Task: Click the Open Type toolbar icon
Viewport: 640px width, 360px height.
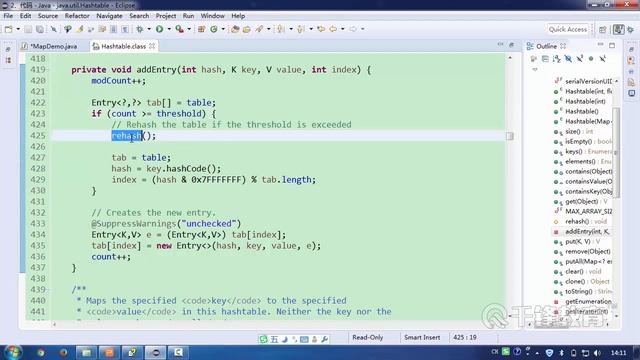Action: 235,29
